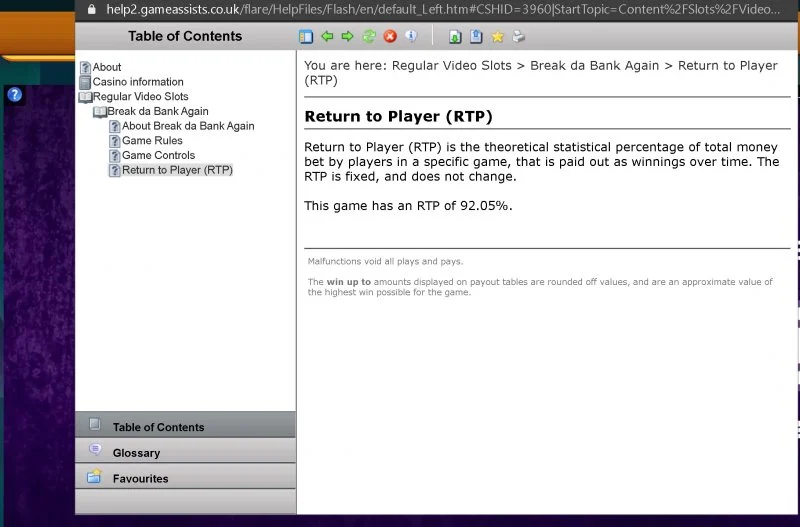Viewport: 800px width, 527px height.
Task: Open About Break da Bank Again topic
Action: (x=188, y=126)
